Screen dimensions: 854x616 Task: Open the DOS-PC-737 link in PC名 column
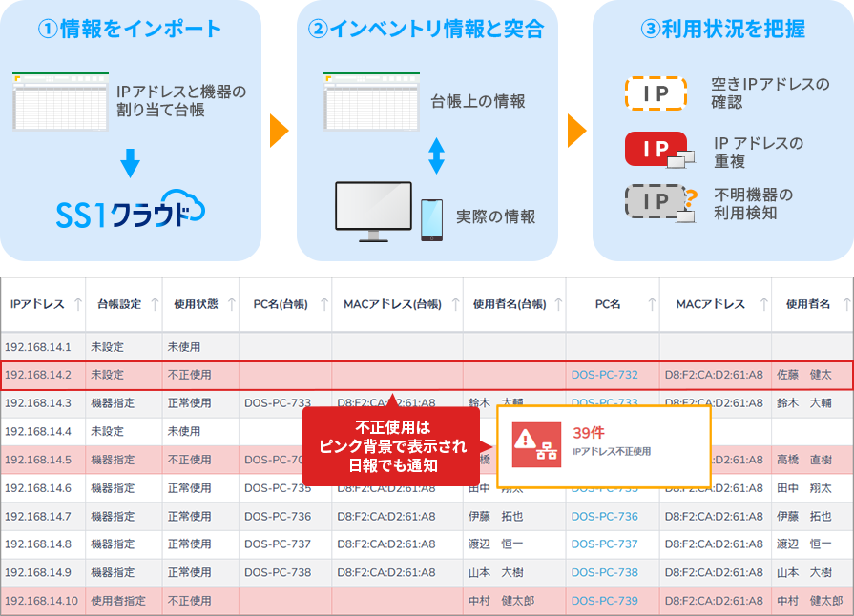pyautogui.click(x=605, y=544)
